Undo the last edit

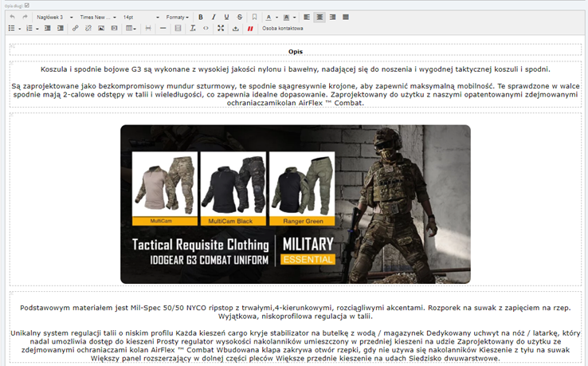[x=13, y=17]
